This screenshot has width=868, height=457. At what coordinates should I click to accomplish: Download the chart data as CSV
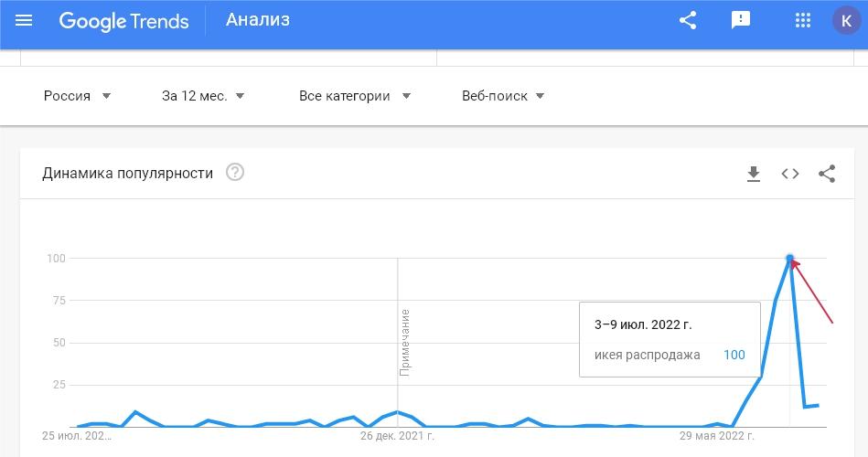click(754, 174)
